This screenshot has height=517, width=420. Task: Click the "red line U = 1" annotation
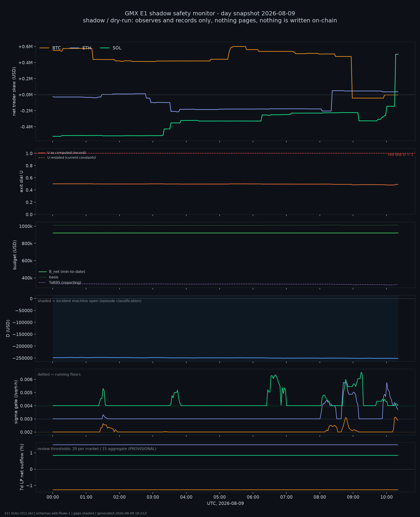[400, 155]
